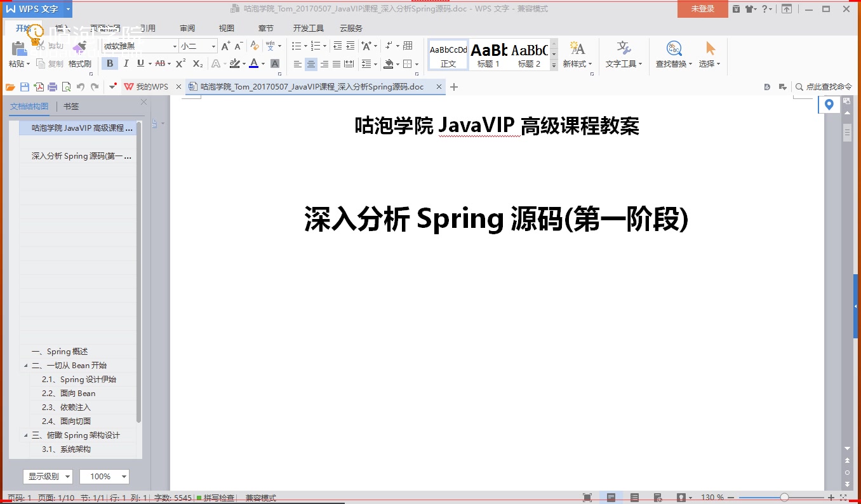Viewport: 861px width, 504px height.
Task: Open Print Preview icon
Action: pyautogui.click(x=66, y=87)
